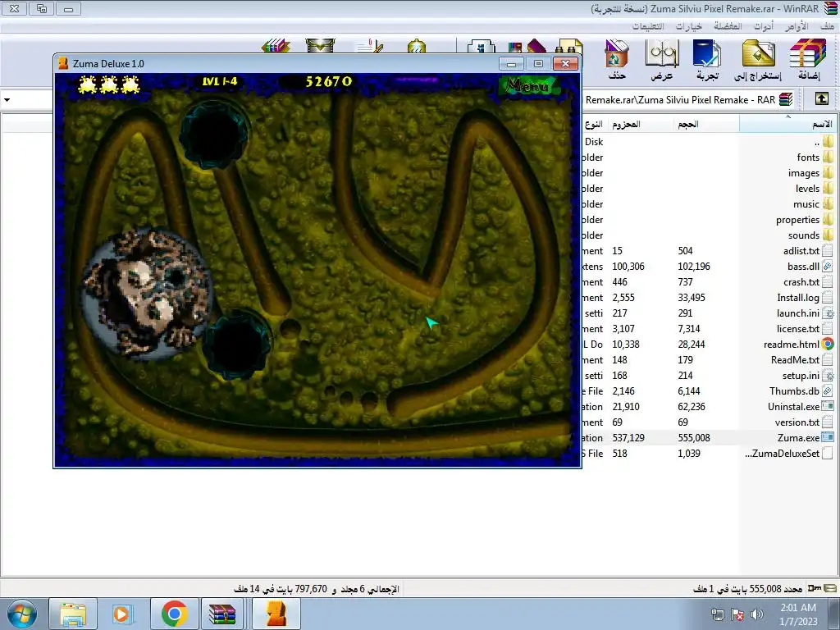This screenshot has width=840, height=630.
Task: Click the Zuma Deluxe title bar icon
Action: [63, 63]
